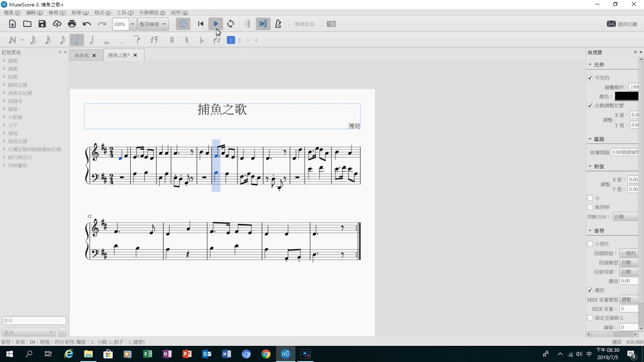
Task: Toggle the sharp accidental
Action: [x=172, y=40]
